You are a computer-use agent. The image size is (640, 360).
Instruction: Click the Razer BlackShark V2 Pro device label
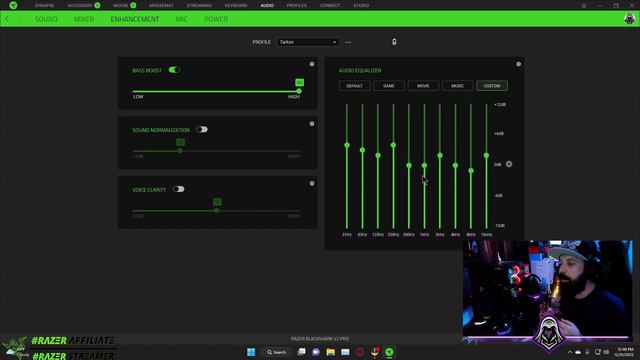tap(320, 339)
